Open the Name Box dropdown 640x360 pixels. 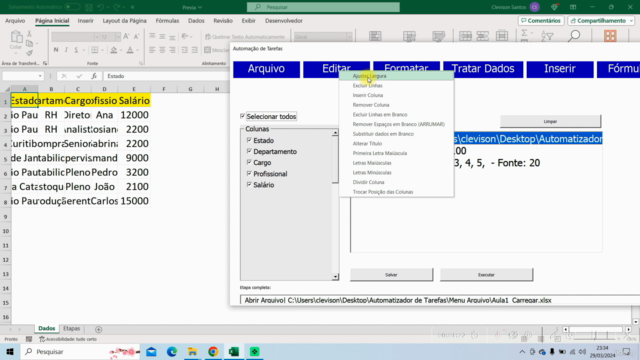tap(40, 76)
